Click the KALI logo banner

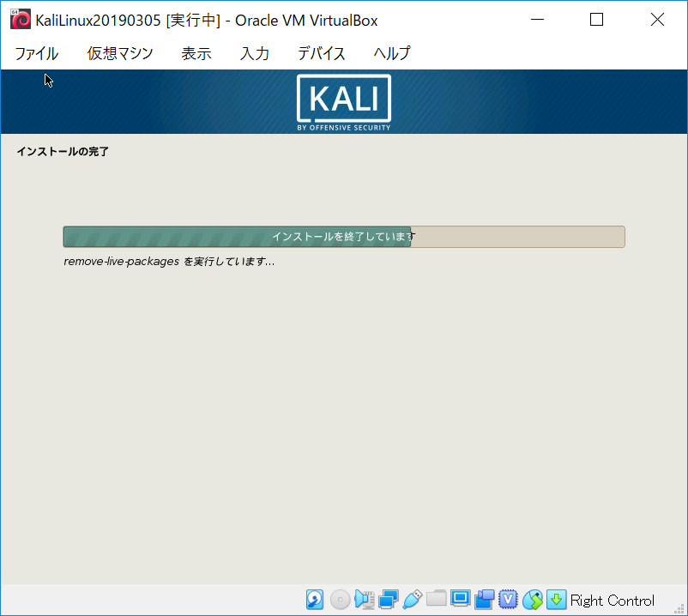344,102
